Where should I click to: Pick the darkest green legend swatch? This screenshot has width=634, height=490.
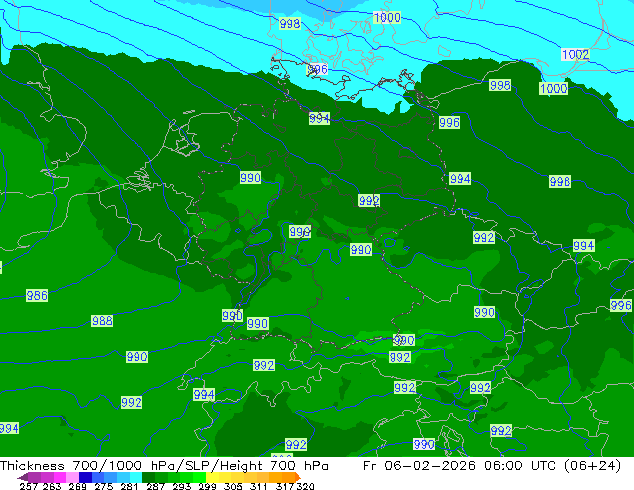148,477
